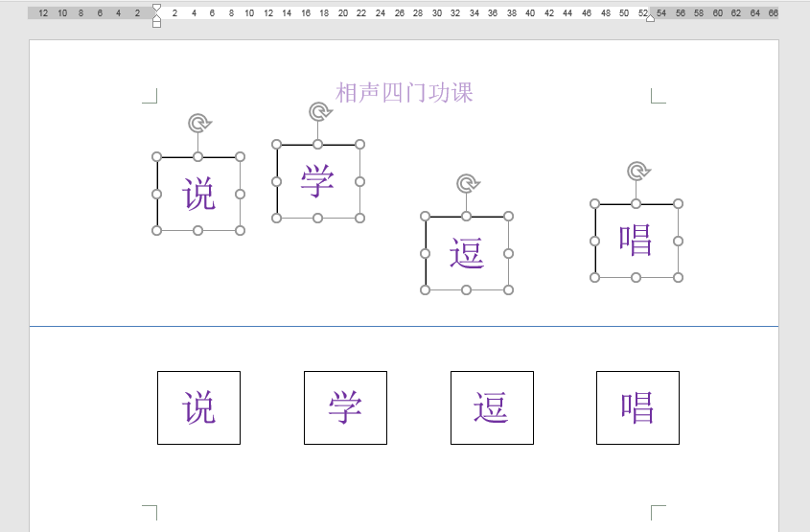Click top-middle sizing handle of the 唱 box
The width and height of the screenshot is (810, 532).
[636, 203]
